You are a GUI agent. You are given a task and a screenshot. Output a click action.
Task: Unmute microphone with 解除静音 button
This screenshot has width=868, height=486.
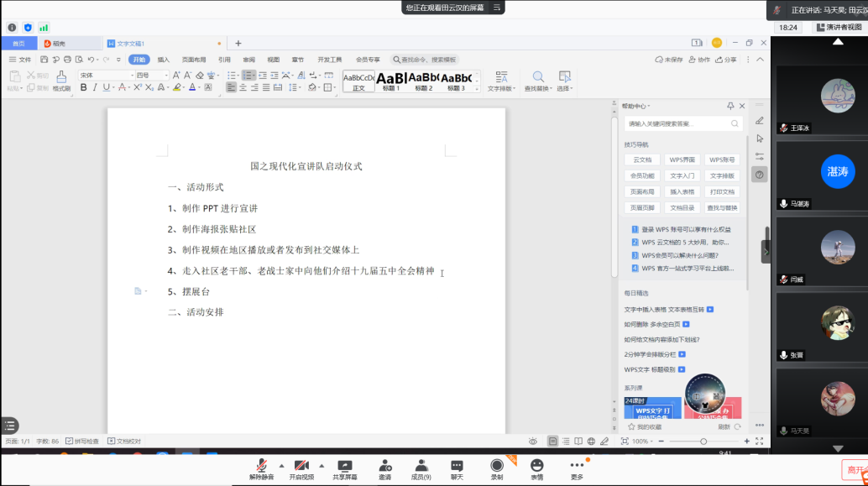pos(262,466)
